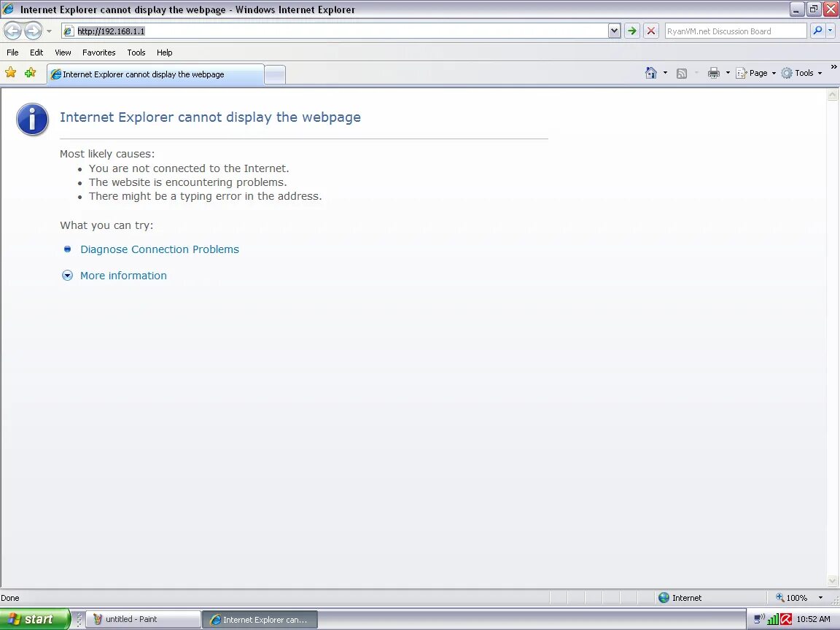
Task: Click the blue information icon on error page
Action: pos(32,119)
